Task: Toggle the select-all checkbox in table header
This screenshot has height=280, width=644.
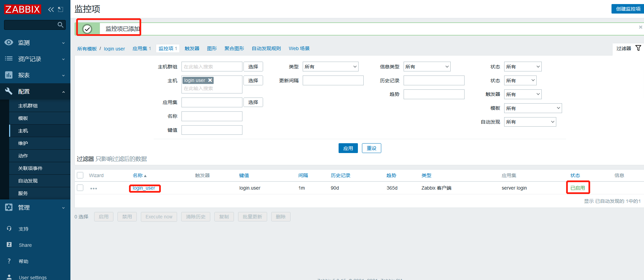Action: point(80,175)
